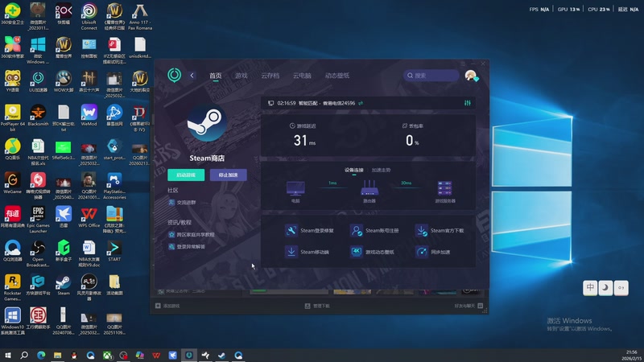Open the 交流追群 community link
This screenshot has width=644, height=362.
coord(183,203)
